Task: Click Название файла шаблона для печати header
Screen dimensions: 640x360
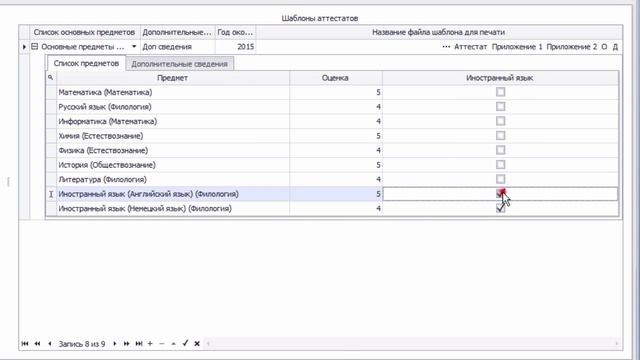Action: coord(439,32)
